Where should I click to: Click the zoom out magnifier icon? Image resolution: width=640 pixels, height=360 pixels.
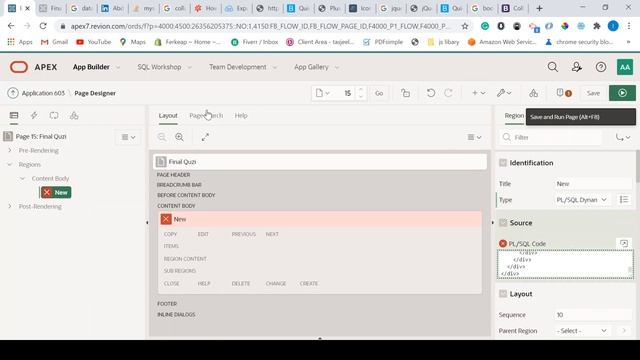pyautogui.click(x=162, y=137)
